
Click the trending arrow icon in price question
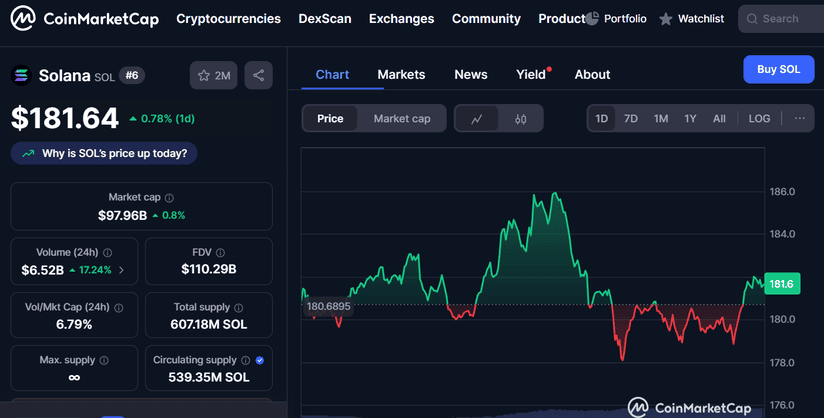[28, 154]
